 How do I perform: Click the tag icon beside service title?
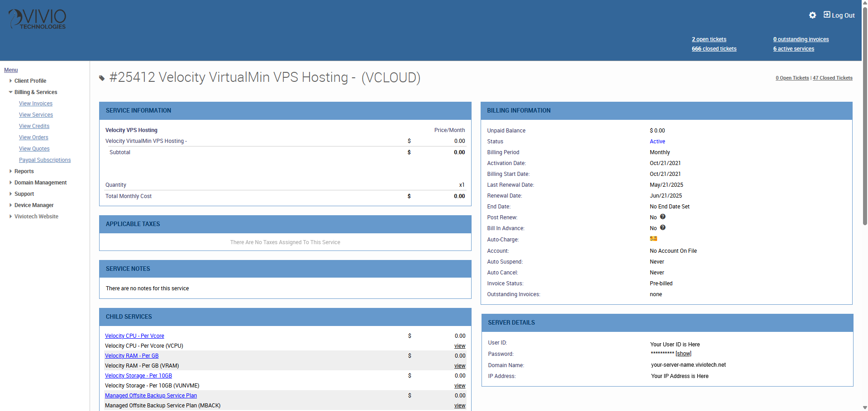[x=102, y=78]
